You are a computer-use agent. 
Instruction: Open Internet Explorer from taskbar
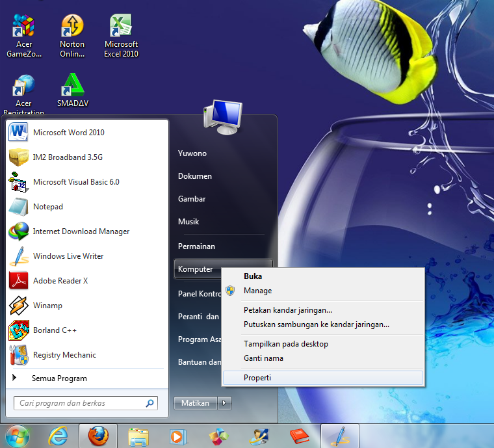[x=58, y=436]
